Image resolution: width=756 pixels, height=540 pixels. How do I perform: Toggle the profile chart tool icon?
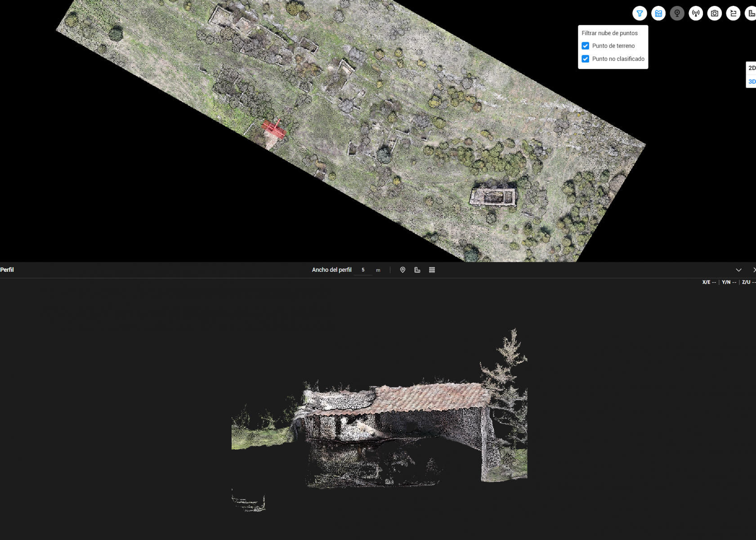[x=658, y=13]
